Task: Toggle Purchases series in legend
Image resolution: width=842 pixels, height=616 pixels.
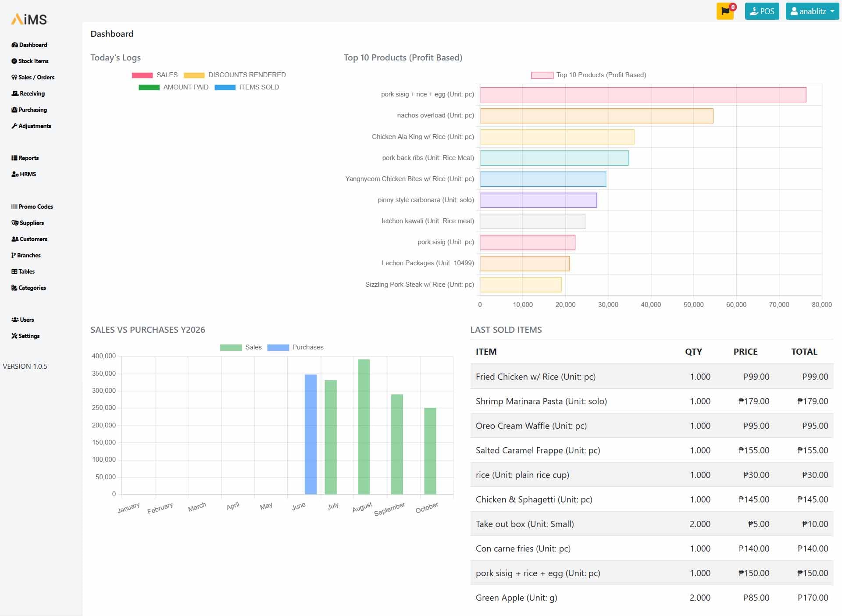Action: [x=295, y=347]
